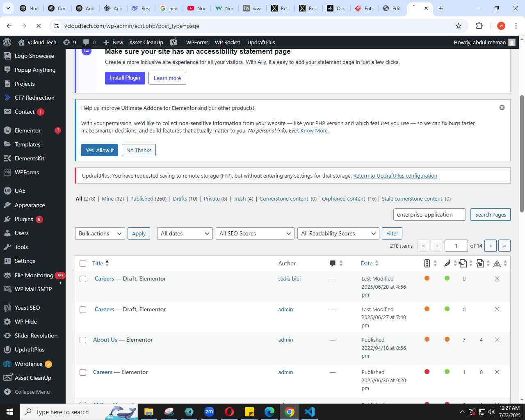Screen dimensions: 525x420
Task: Open the Windows Start menu
Action: [x=10, y=412]
